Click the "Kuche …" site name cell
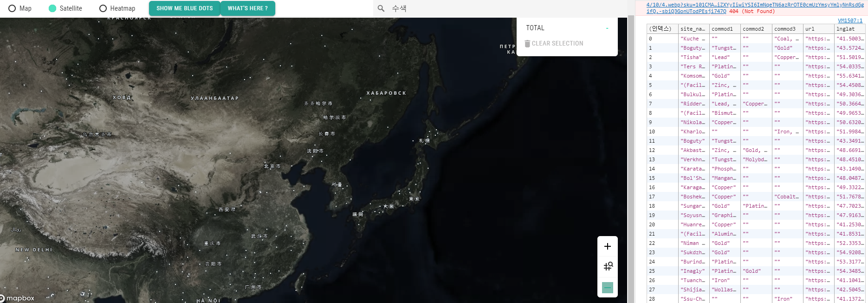Viewport: 868px width, 303px height. click(693, 39)
